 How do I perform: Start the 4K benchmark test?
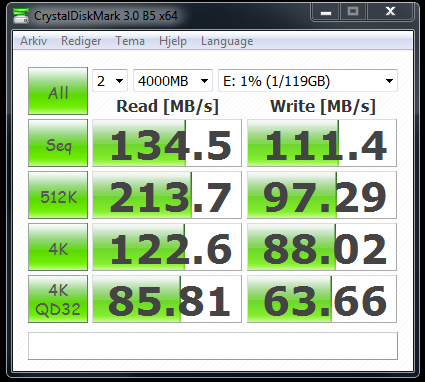coord(58,247)
